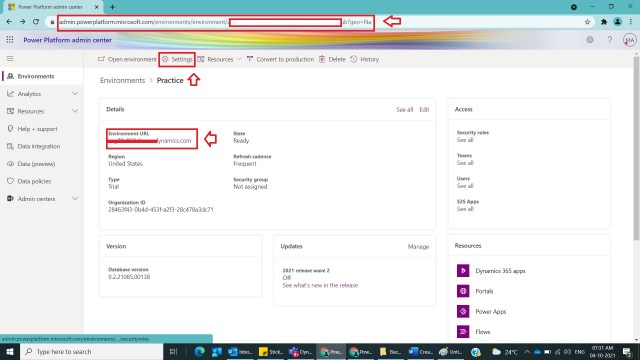Go forward in browser
The image size is (640, 360).
(x=22, y=22)
